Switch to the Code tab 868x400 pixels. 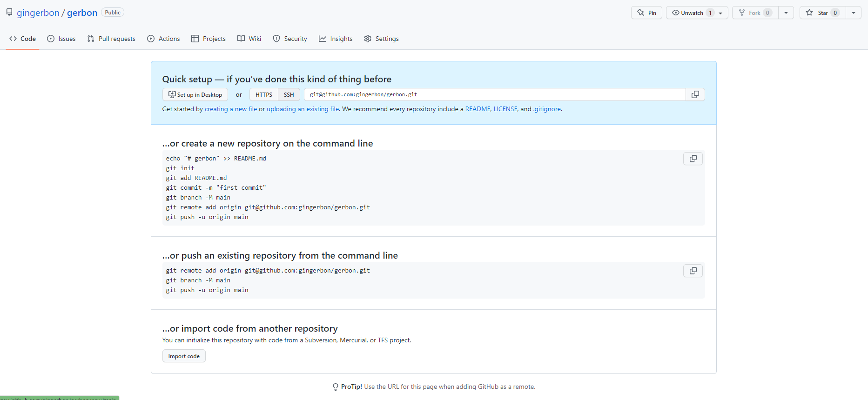pyautogui.click(x=22, y=39)
